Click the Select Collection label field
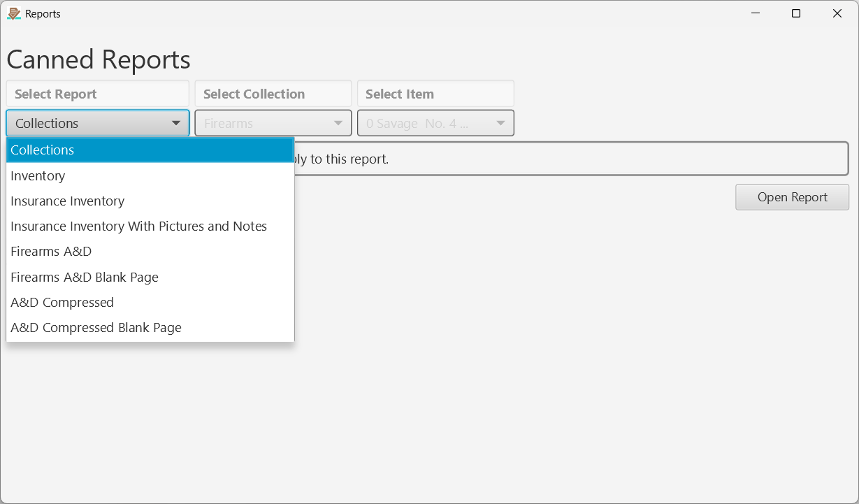This screenshot has width=859, height=504. (x=273, y=94)
